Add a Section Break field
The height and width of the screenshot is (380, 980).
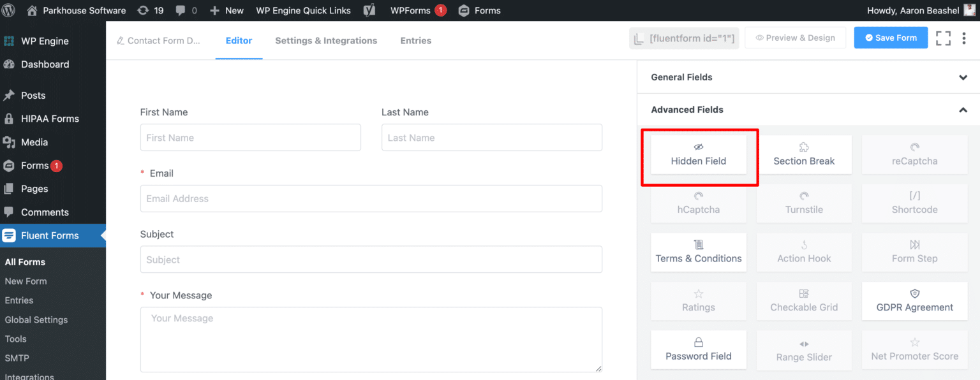804,155
